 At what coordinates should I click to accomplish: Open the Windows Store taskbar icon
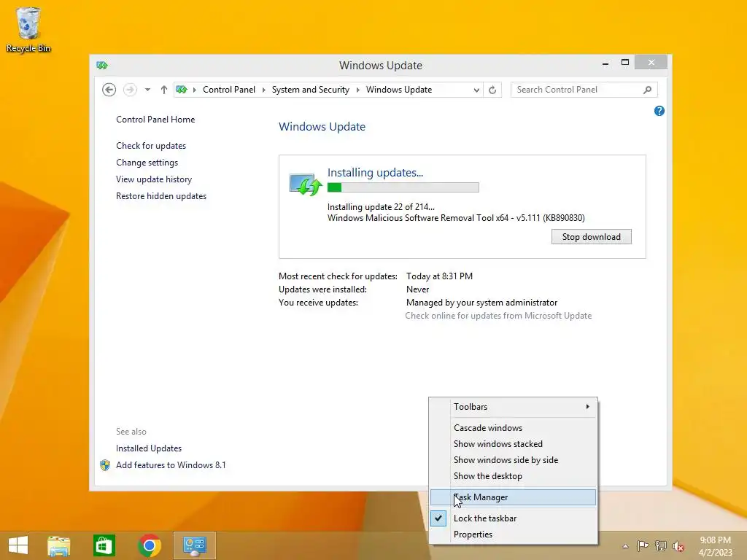coord(104,545)
